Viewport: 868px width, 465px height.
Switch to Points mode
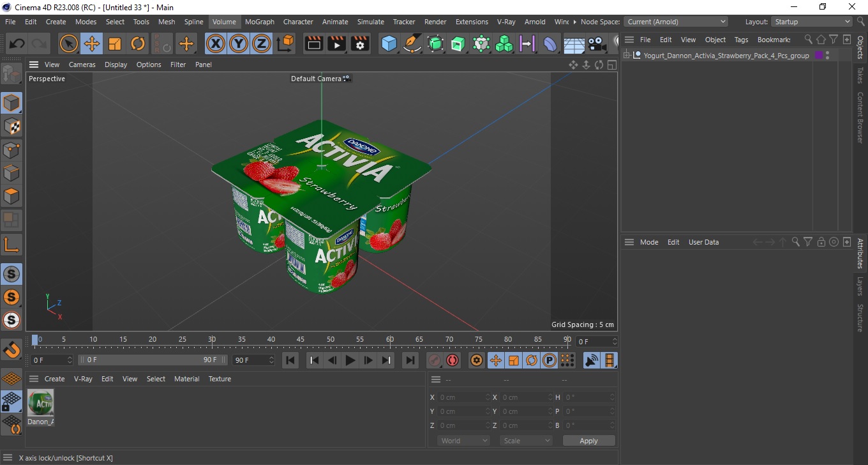coord(11,149)
